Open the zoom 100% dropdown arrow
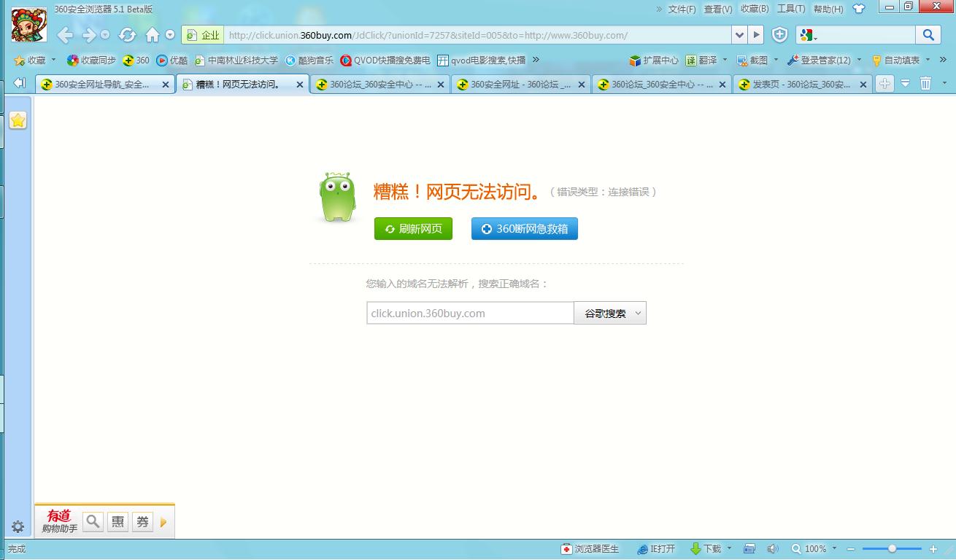956x560 pixels. pyautogui.click(x=833, y=549)
